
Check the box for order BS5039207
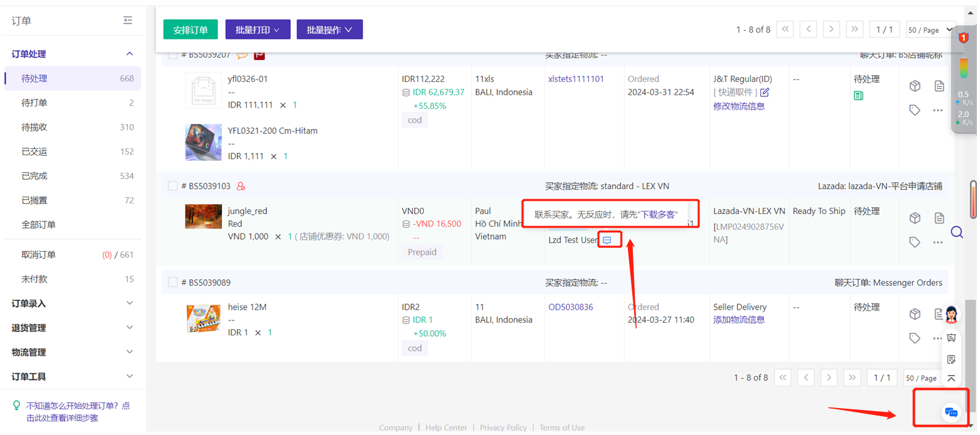(x=172, y=54)
